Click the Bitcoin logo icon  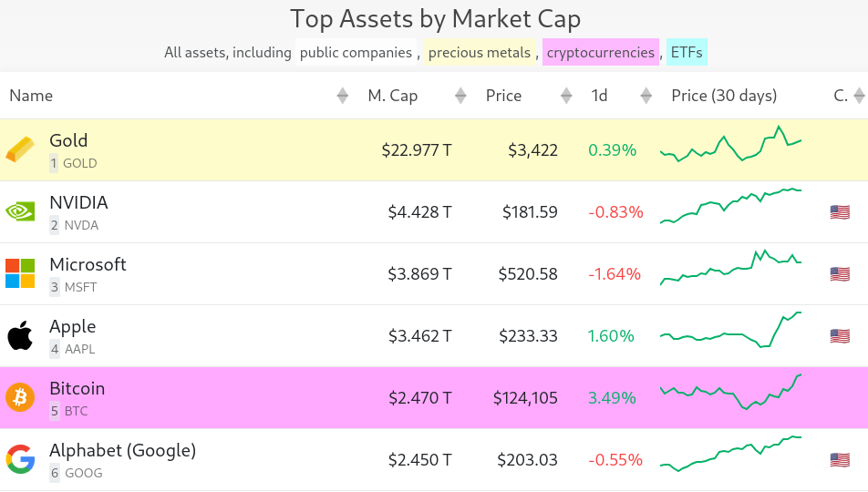(20, 397)
